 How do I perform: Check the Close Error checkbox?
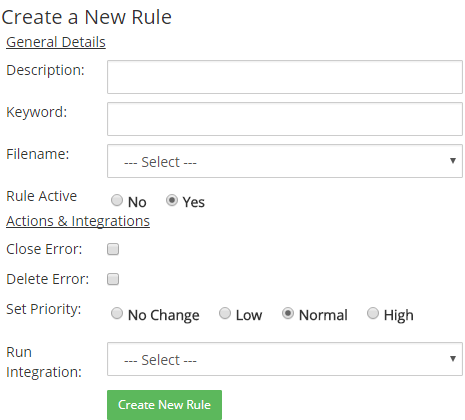[113, 249]
